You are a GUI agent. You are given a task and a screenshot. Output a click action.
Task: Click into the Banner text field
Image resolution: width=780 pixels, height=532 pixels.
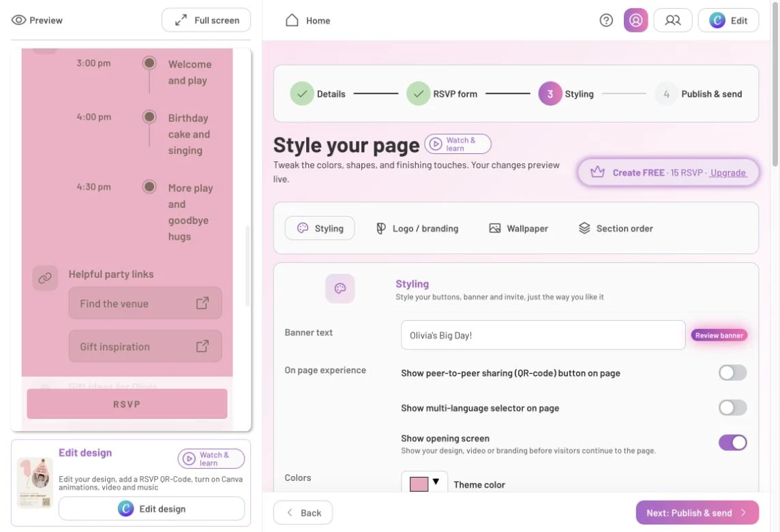[x=543, y=335]
